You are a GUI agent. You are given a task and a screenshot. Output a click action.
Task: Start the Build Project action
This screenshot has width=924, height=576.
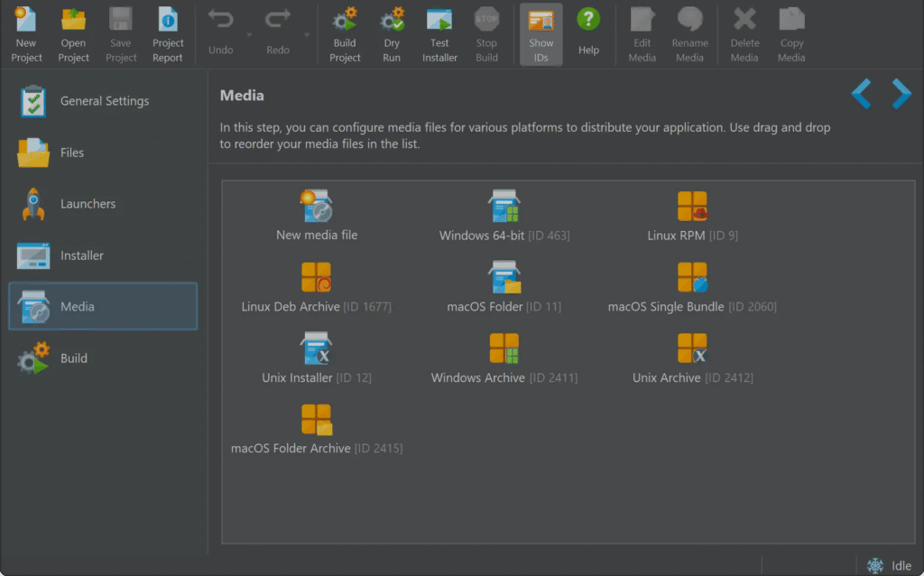coord(345,34)
